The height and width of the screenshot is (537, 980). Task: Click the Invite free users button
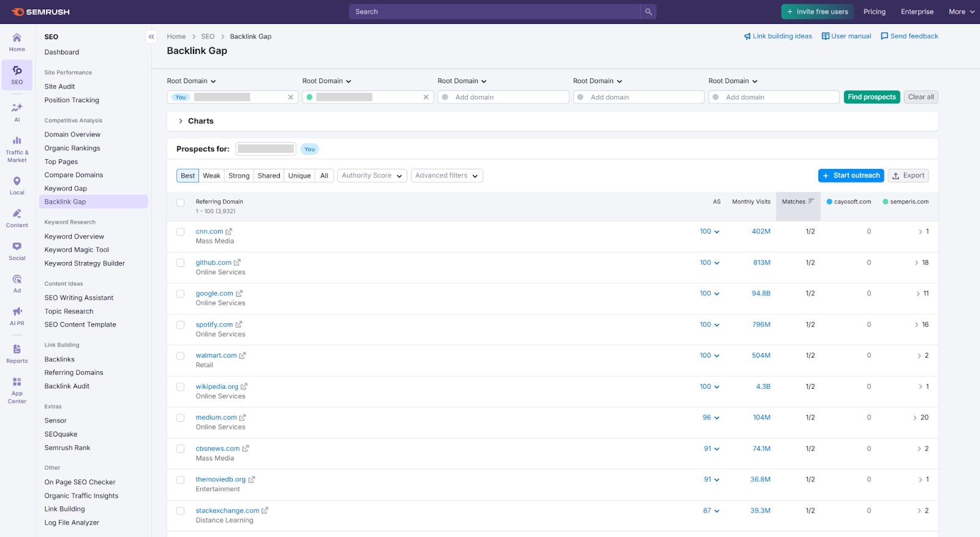tap(818, 12)
